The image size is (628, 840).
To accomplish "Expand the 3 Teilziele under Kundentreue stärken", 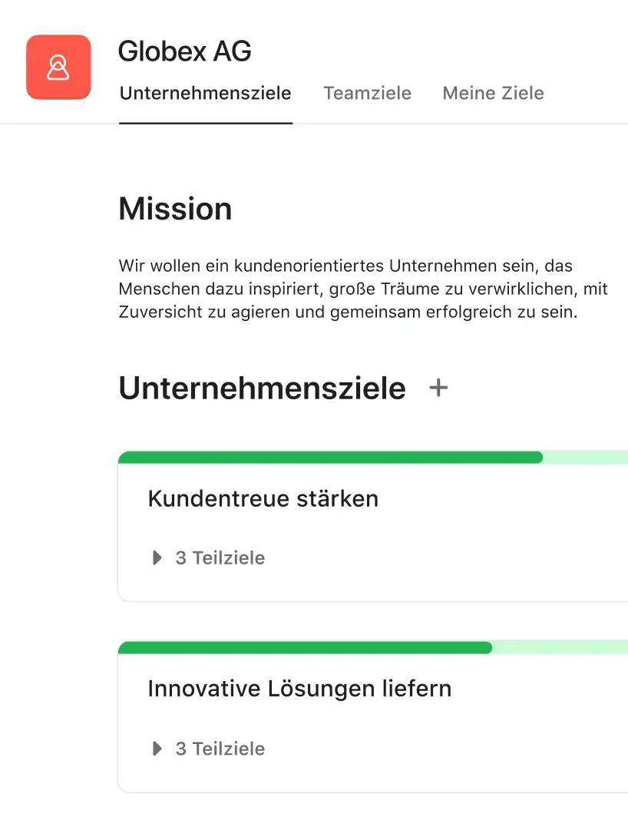I will (220, 557).
